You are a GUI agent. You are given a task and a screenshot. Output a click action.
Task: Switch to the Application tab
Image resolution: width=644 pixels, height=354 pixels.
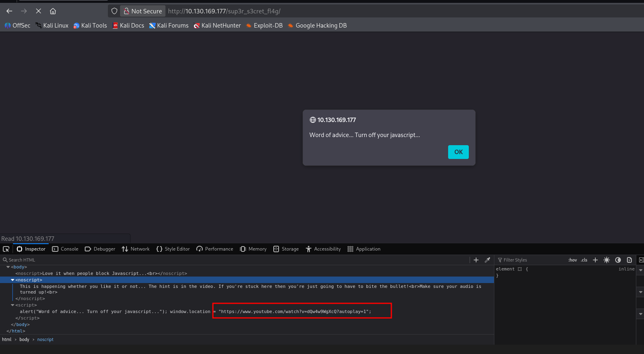pos(364,249)
